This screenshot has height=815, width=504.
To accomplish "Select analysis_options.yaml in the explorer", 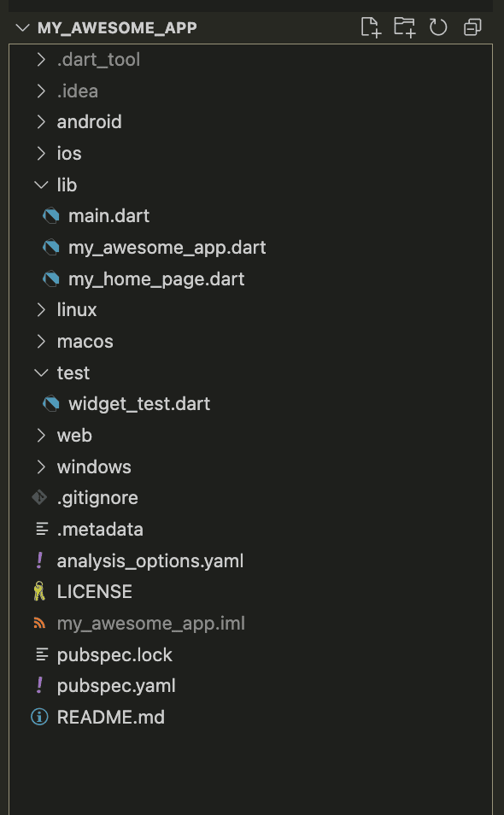I will 150,560.
